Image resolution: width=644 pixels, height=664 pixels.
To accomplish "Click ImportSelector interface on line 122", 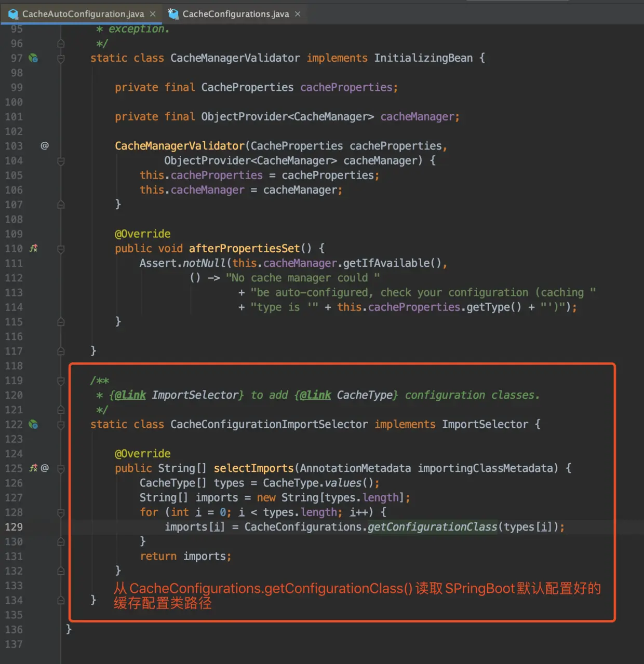I will [x=485, y=425].
